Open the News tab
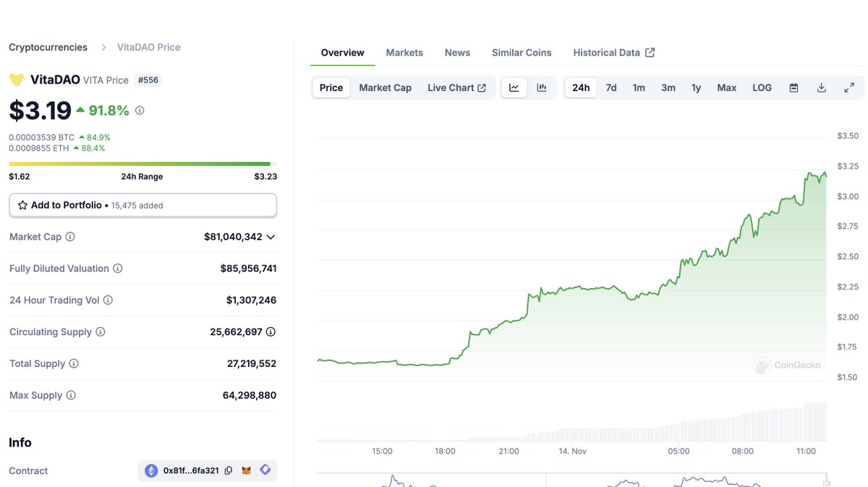This screenshot has height=487, width=868. tap(457, 53)
